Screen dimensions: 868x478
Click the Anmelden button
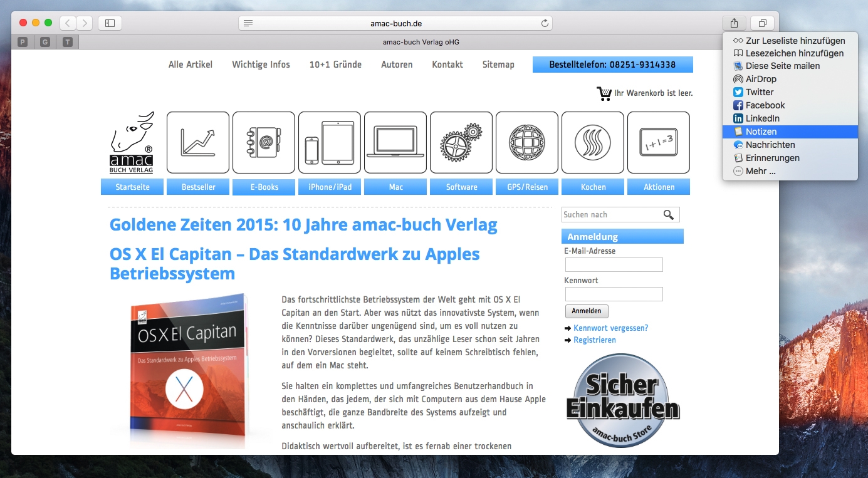pyautogui.click(x=587, y=311)
